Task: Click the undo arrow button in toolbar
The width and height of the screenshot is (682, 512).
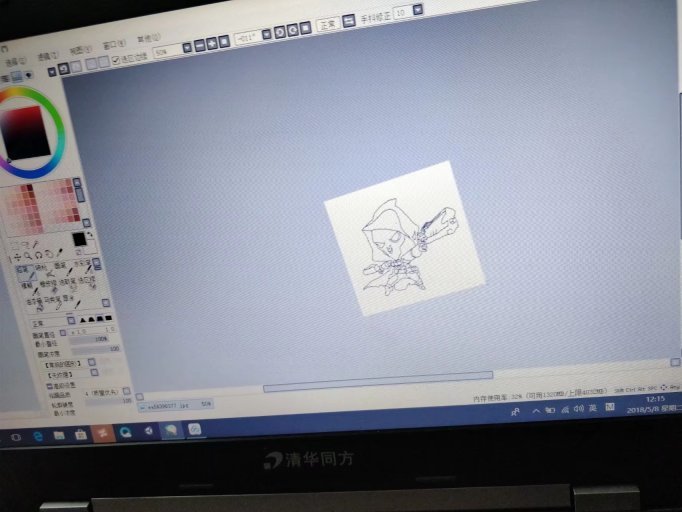Action: tap(64, 69)
